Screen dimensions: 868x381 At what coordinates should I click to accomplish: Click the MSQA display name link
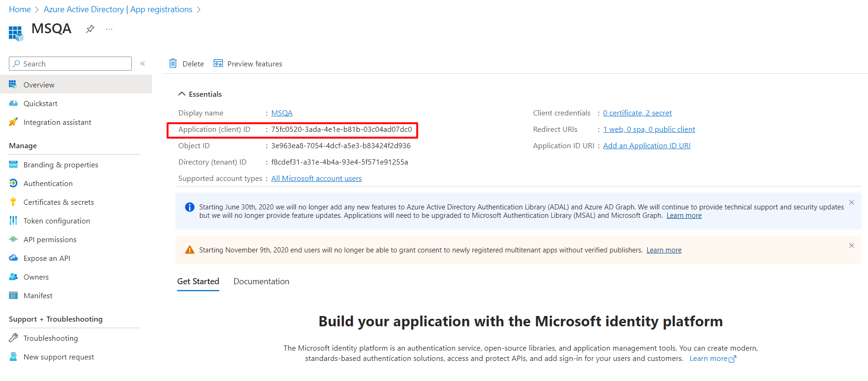click(282, 113)
